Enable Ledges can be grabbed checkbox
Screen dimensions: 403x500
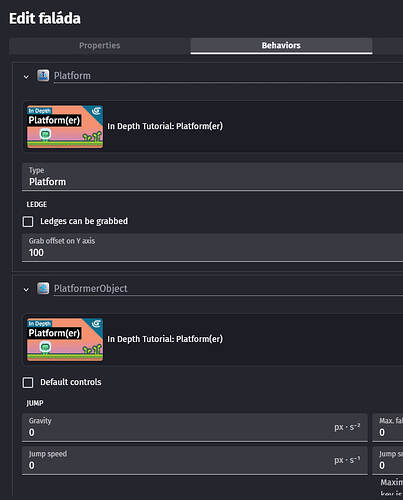[x=28, y=221]
